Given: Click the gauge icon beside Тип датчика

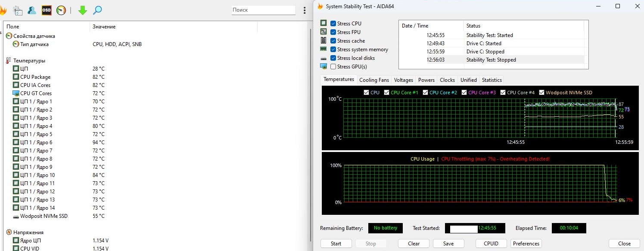Looking at the screenshot, I should (x=16, y=44).
